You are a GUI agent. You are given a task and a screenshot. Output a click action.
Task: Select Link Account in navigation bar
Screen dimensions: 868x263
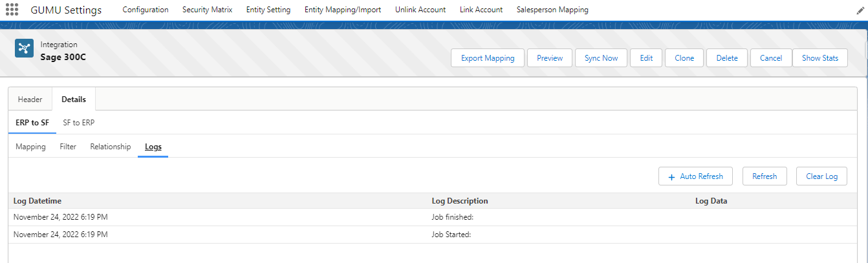tap(481, 10)
